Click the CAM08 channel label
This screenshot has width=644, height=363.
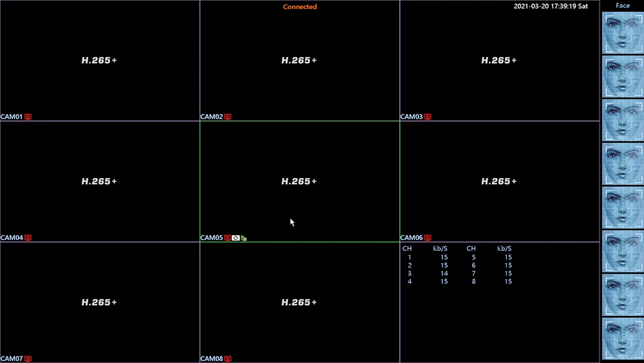(x=211, y=358)
